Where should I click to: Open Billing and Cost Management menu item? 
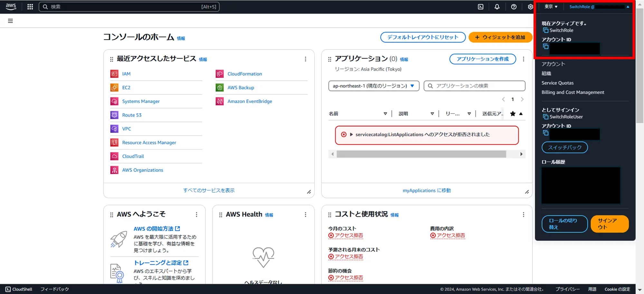point(573,92)
